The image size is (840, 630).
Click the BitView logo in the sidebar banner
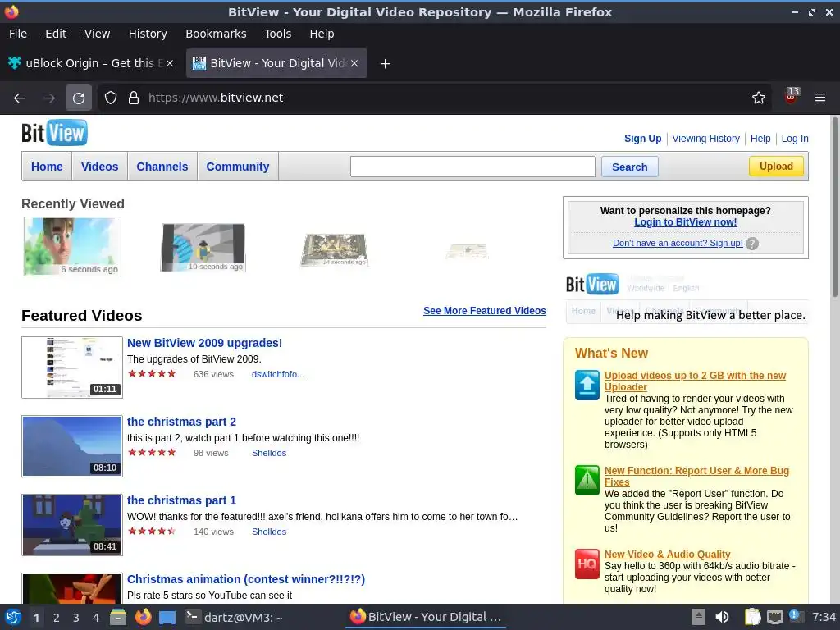592,284
